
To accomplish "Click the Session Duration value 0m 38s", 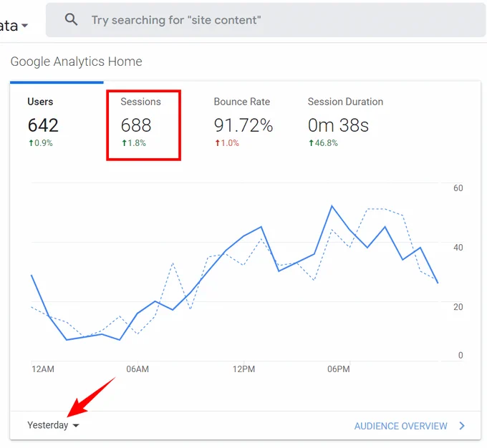I will 338,125.
